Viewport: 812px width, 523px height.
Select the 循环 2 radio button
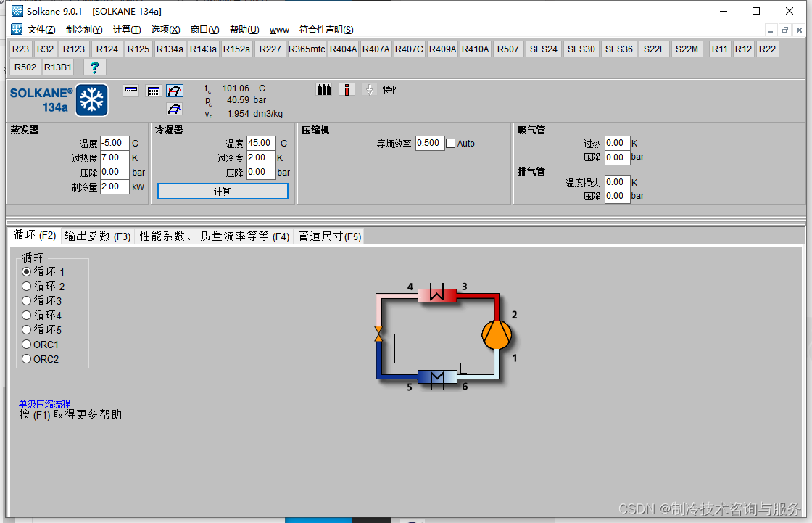point(26,286)
